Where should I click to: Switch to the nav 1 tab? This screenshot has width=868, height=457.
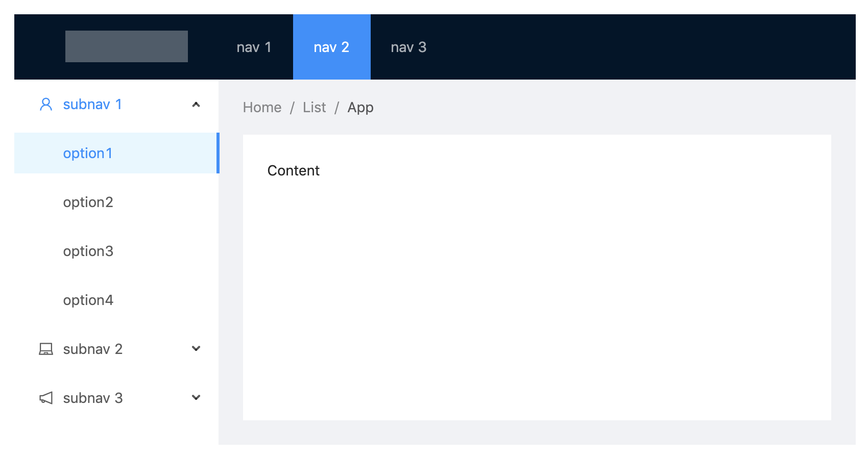point(254,47)
